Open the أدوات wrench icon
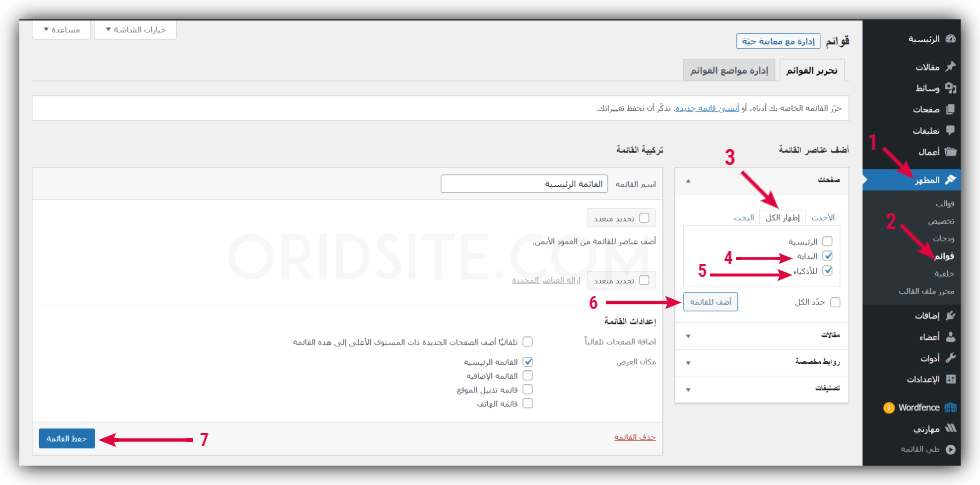Screen dimensions: 980x485 click(951, 358)
